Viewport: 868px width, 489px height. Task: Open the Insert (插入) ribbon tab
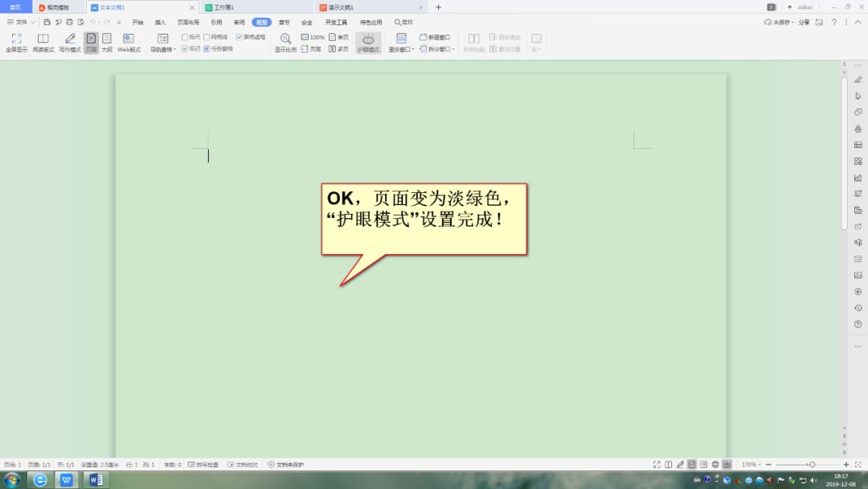161,23
